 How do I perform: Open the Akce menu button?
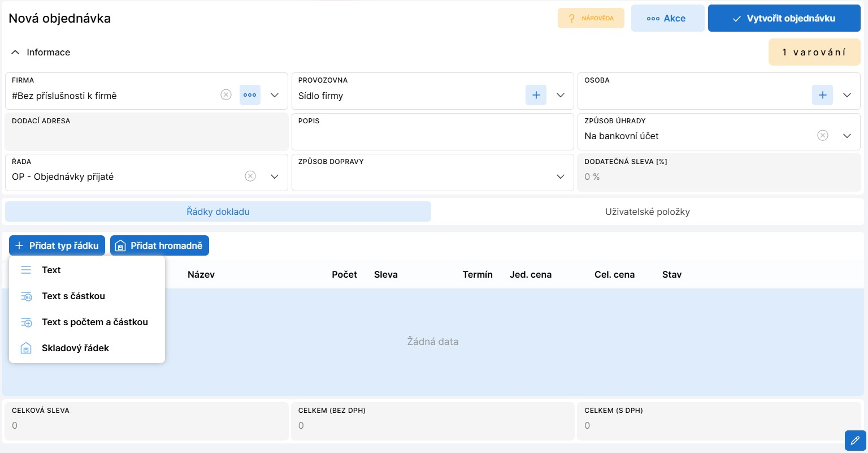click(x=667, y=18)
